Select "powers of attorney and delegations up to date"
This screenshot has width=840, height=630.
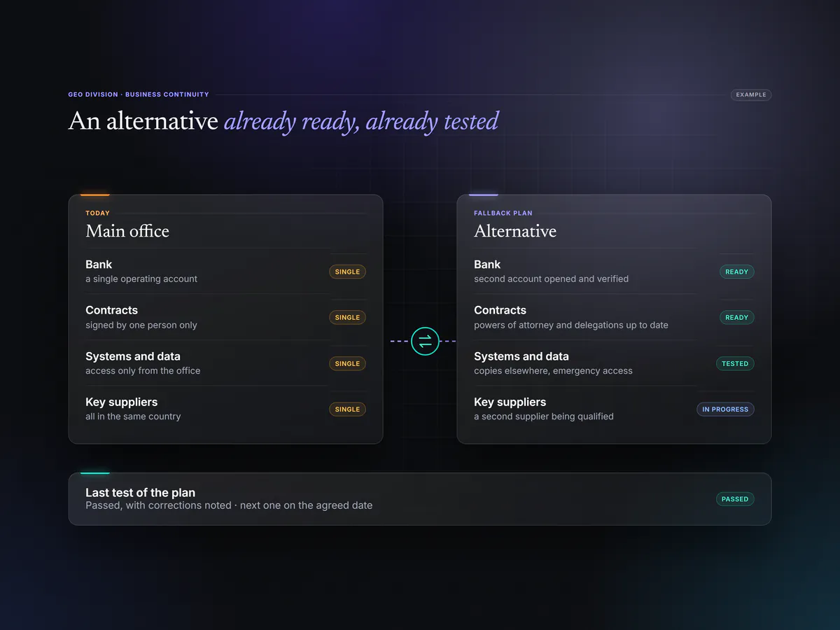[571, 325]
